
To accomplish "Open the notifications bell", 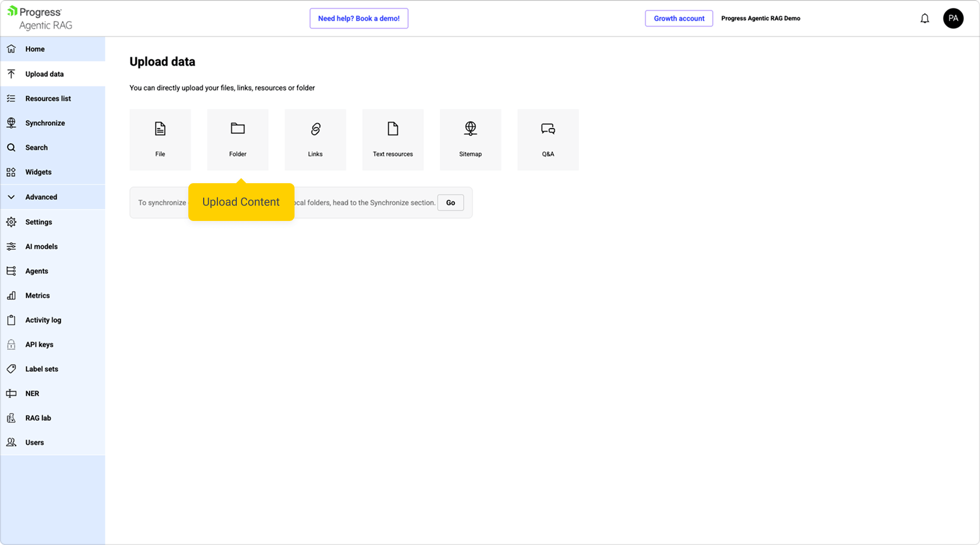I will pos(924,18).
